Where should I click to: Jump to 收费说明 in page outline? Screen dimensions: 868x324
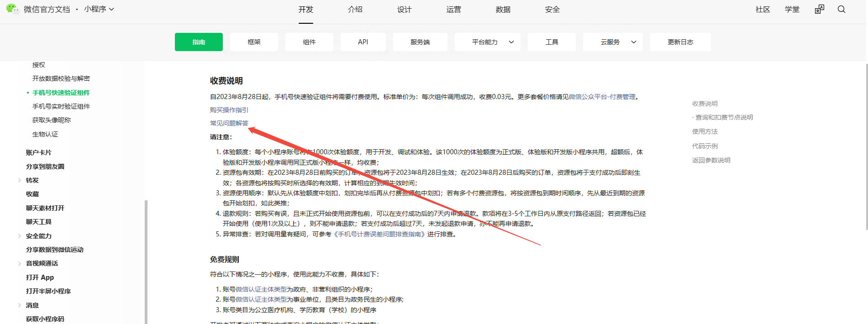(705, 104)
